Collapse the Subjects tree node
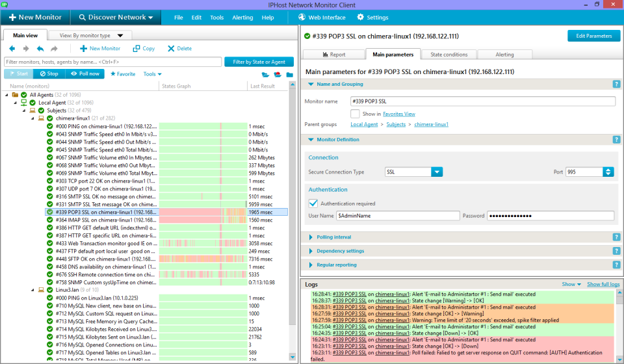624x364 pixels. 24,110
